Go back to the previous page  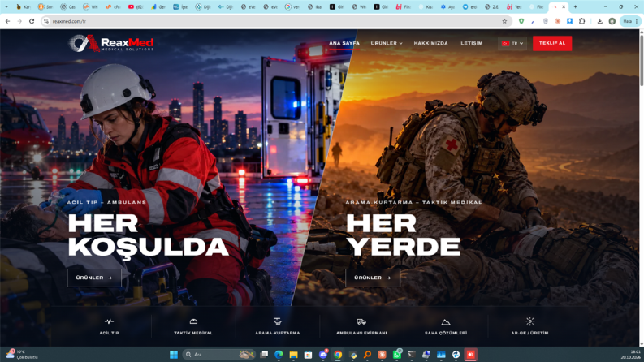pyautogui.click(x=8, y=21)
